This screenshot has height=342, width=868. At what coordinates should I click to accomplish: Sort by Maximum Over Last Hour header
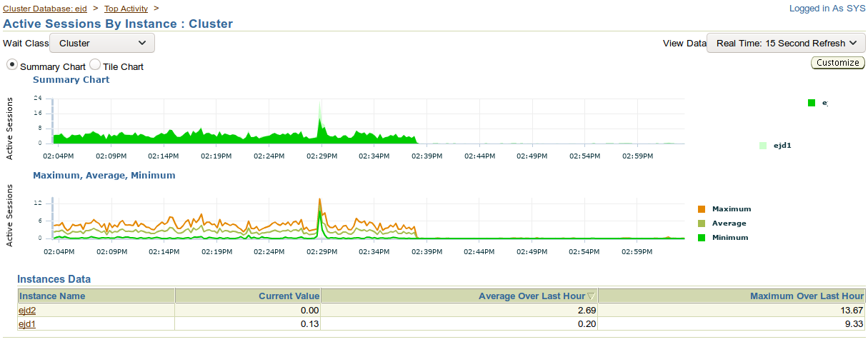(807, 296)
